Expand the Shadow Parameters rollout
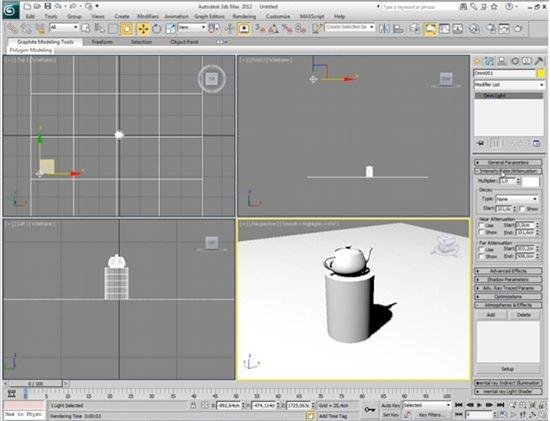The height and width of the screenshot is (421, 550). click(508, 280)
